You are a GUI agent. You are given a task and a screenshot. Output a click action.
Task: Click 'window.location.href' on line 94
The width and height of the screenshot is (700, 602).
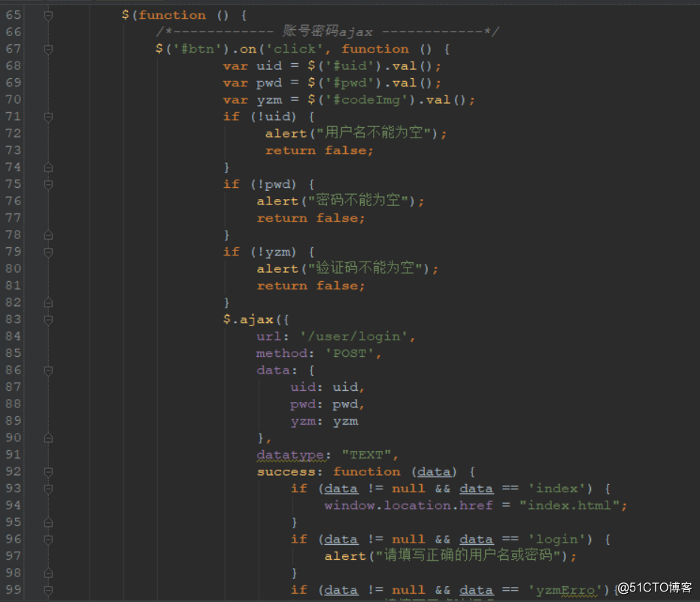point(408,505)
